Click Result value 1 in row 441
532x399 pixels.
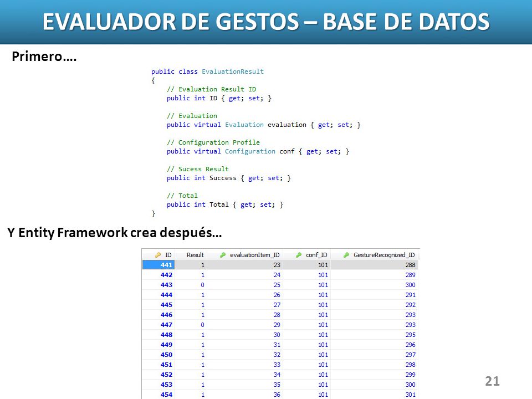203,265
